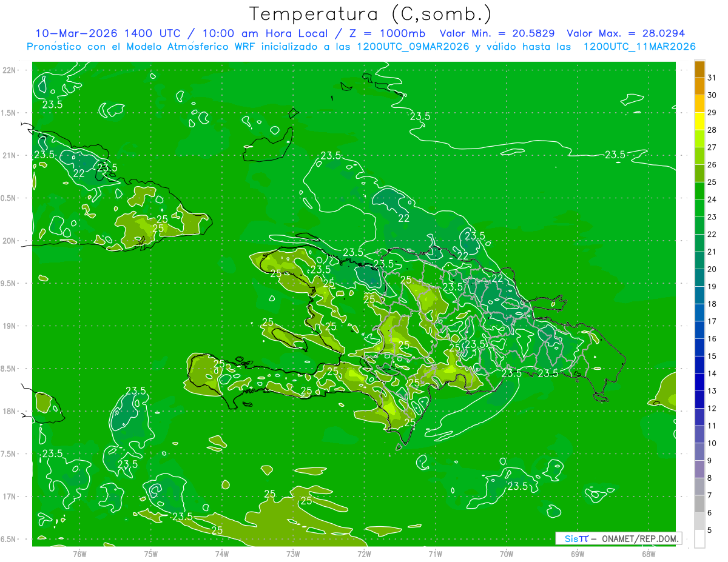Screen dimensions: 728x562
Task: Click the "28" color scale label
Action: coord(712,130)
